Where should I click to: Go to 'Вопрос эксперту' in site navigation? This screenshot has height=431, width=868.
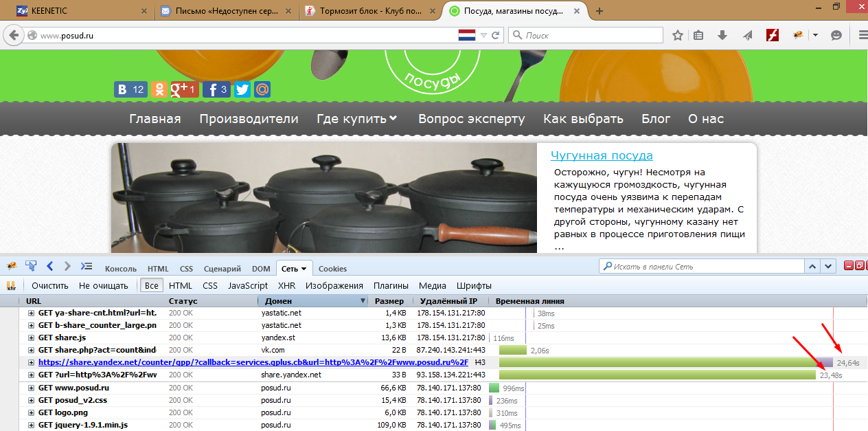click(x=472, y=118)
